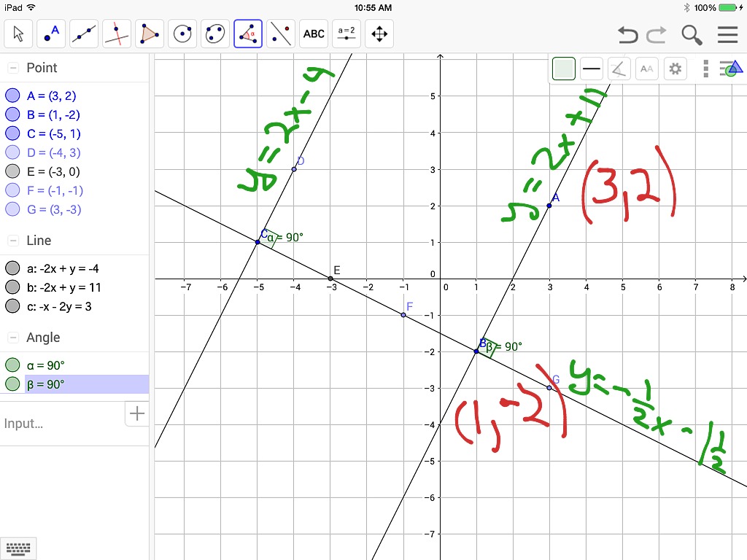Select line b: -2x + y = 11
The width and height of the screenshot is (747, 560).
pyautogui.click(x=64, y=287)
